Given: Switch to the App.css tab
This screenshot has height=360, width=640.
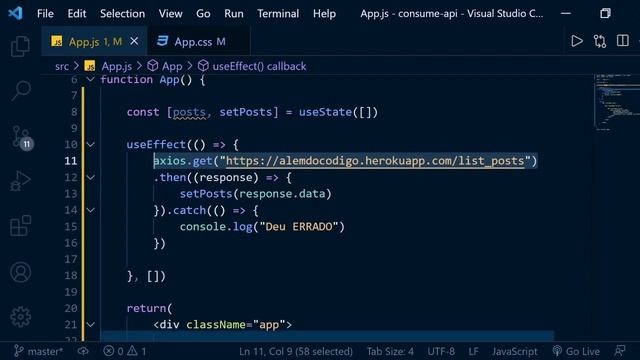Looking at the screenshot, I should pos(199,41).
